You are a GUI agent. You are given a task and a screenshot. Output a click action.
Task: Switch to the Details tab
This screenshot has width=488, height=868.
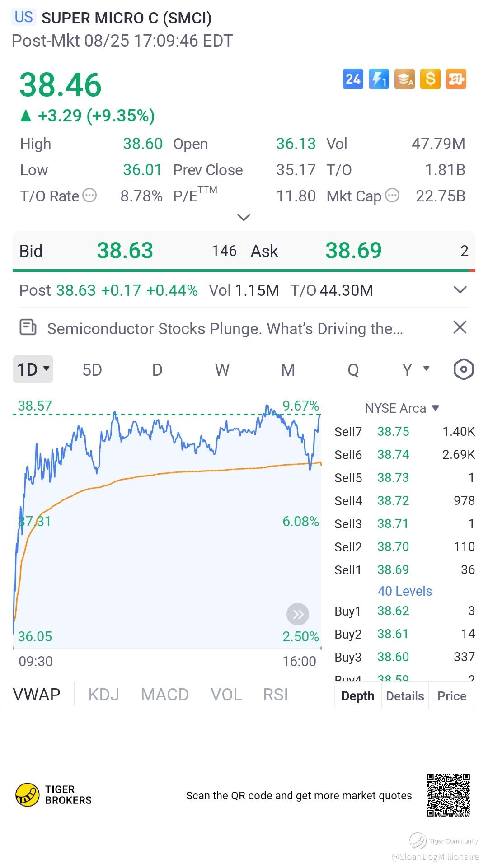tap(405, 696)
